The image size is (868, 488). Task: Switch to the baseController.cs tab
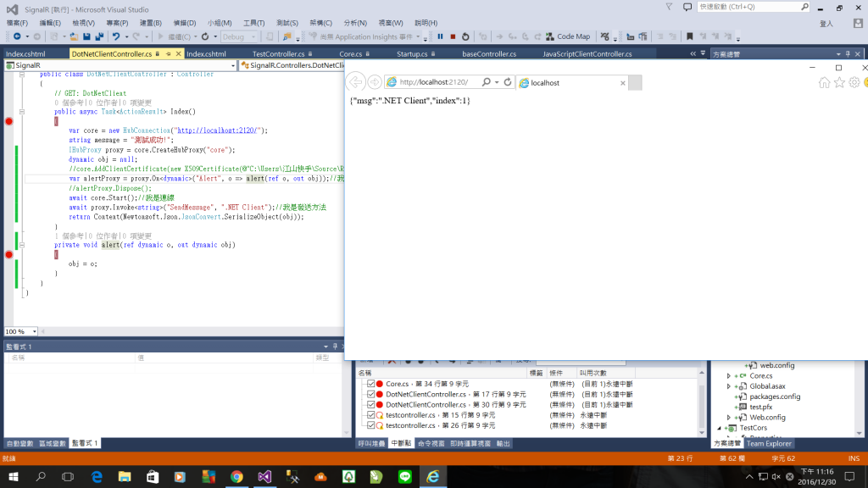coord(489,53)
